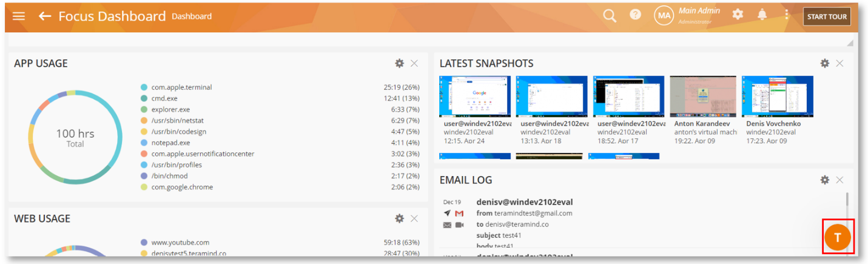Select com.apple.terminal legend entry
This screenshot has height=264, width=868.
(x=182, y=87)
